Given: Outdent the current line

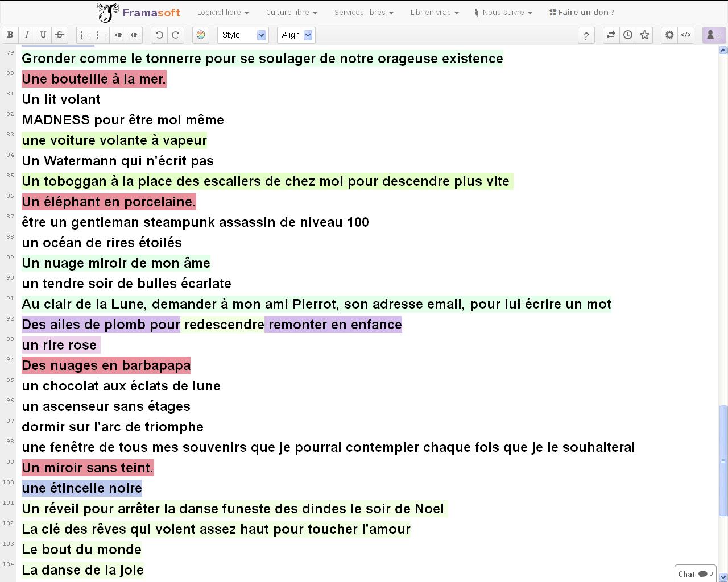Looking at the screenshot, I should click(134, 35).
